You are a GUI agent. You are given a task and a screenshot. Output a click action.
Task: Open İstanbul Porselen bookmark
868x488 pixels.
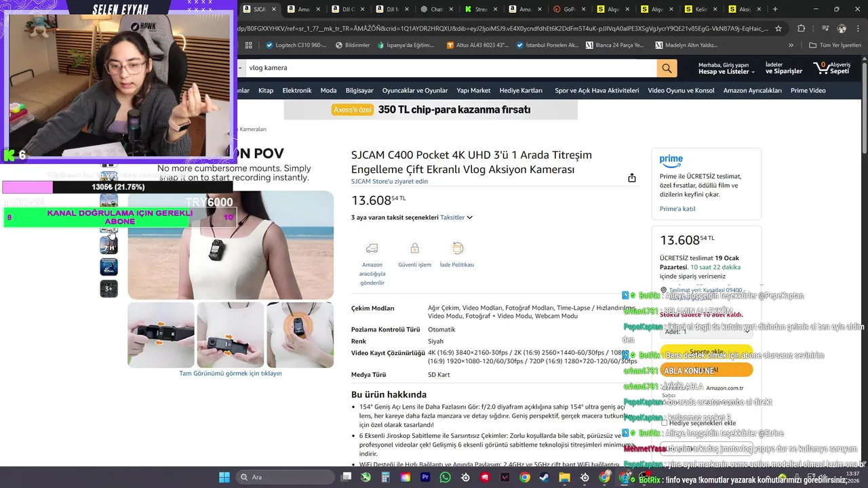(x=547, y=45)
